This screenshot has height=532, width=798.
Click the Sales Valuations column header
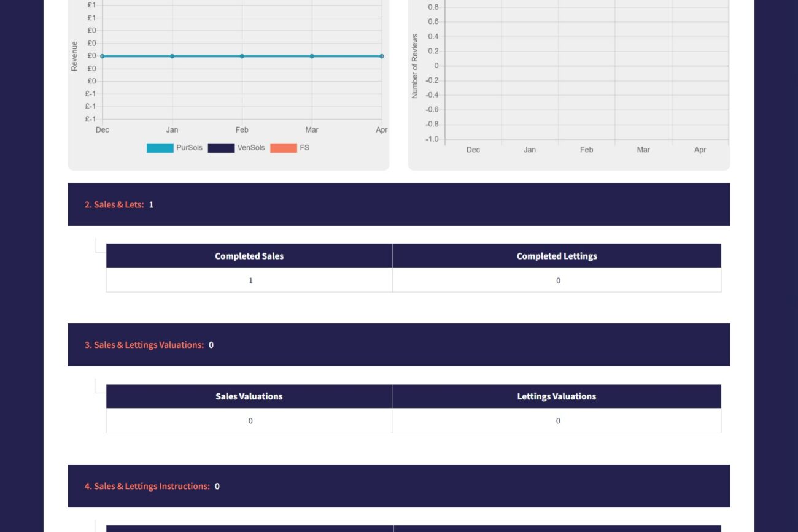[x=249, y=396]
